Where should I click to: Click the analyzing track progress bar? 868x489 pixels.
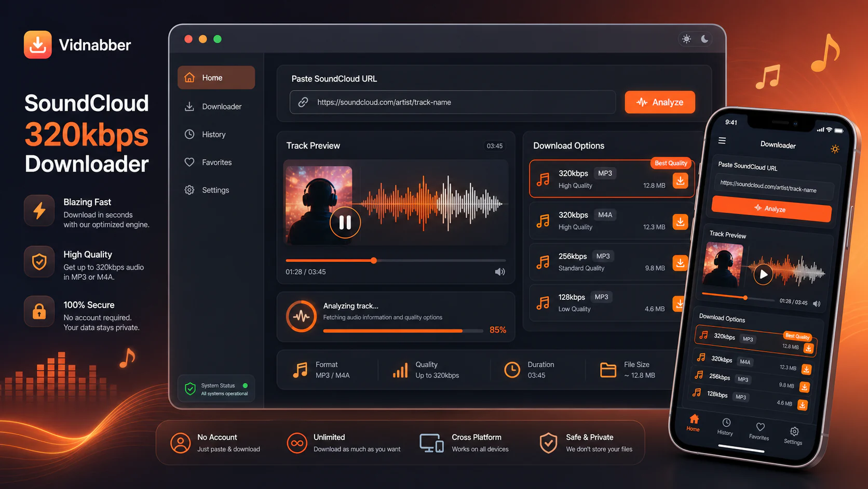(x=403, y=331)
